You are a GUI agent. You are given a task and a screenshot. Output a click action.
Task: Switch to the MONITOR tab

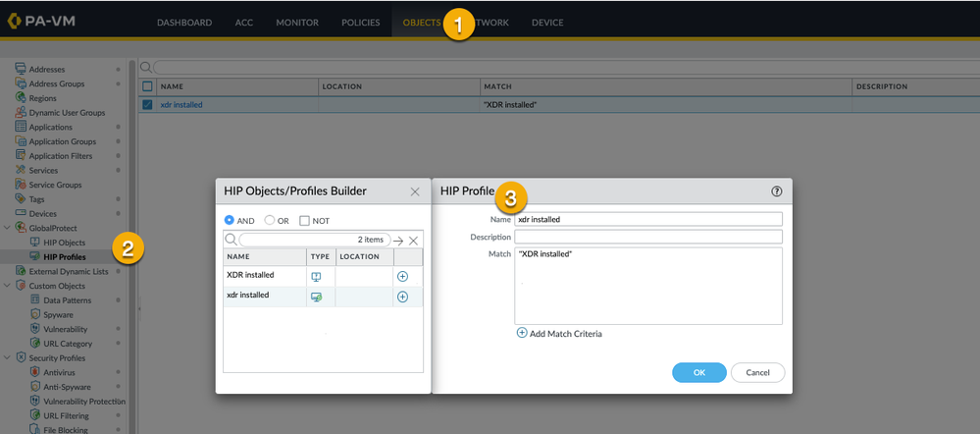click(x=296, y=23)
